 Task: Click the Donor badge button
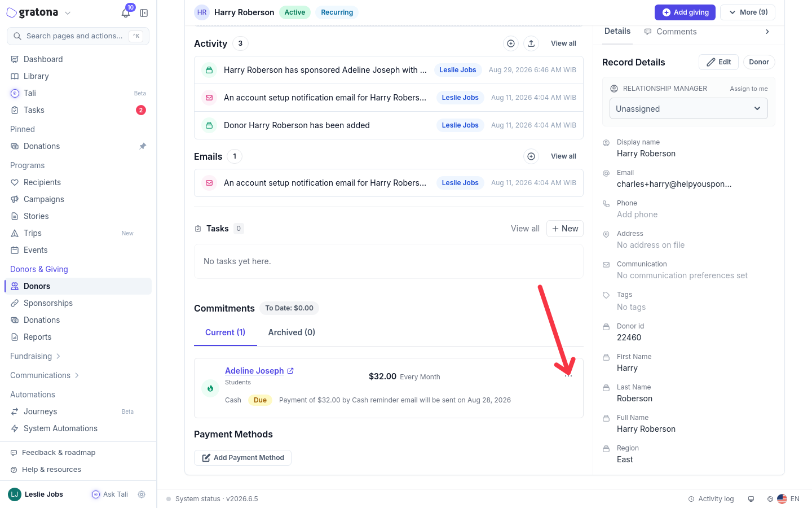759,62
